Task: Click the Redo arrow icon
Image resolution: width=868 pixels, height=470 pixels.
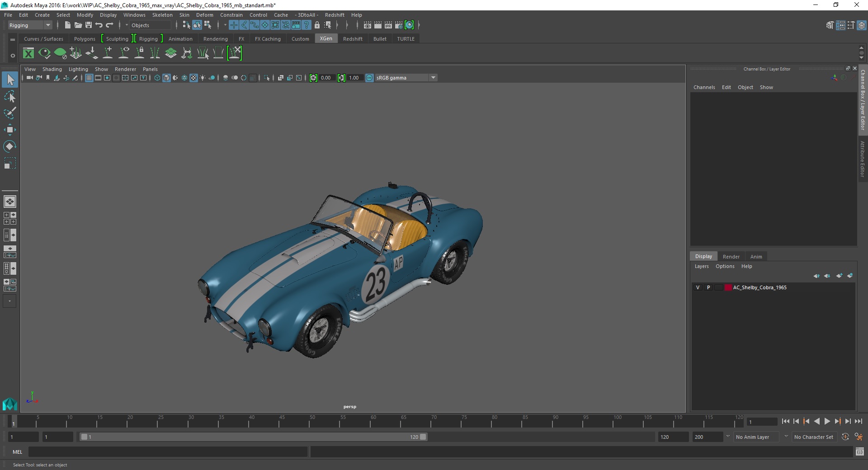Action: click(x=109, y=25)
